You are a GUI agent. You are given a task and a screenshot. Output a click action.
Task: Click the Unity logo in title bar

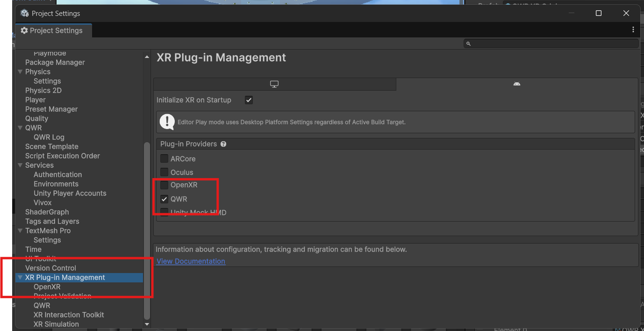click(25, 13)
